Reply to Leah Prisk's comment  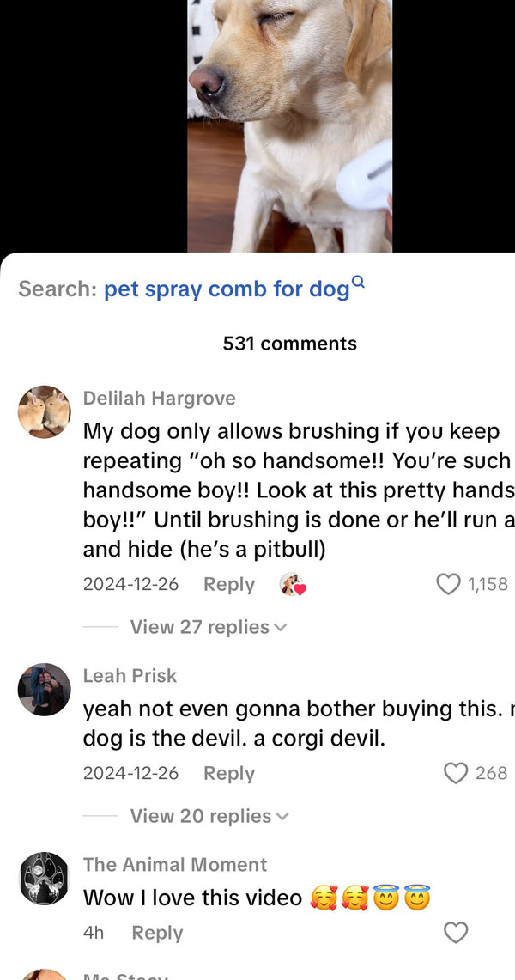point(229,773)
